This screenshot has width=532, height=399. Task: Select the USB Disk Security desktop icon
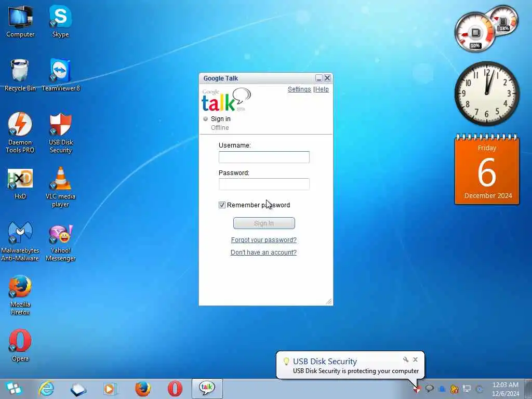point(61,132)
